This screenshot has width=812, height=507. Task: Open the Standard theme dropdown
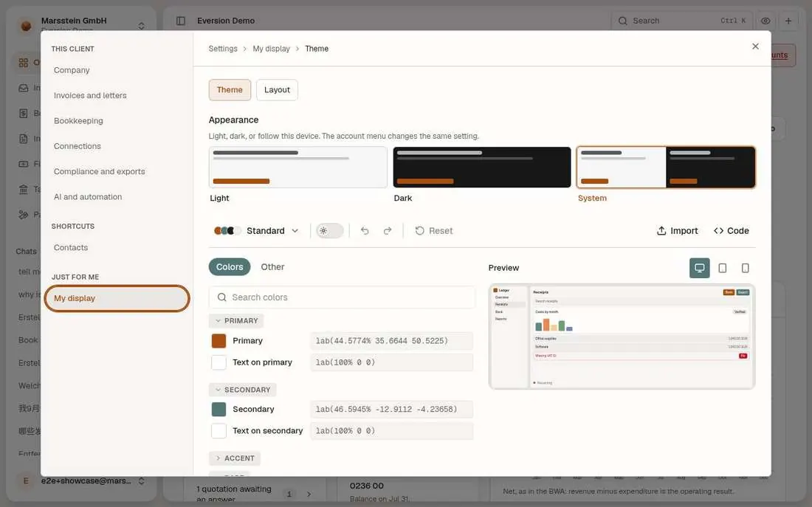(256, 230)
